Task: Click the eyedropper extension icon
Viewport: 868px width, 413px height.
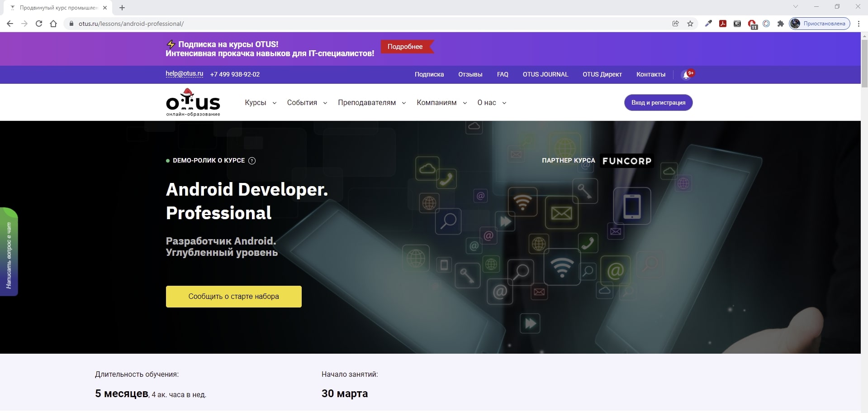Action: tap(708, 24)
